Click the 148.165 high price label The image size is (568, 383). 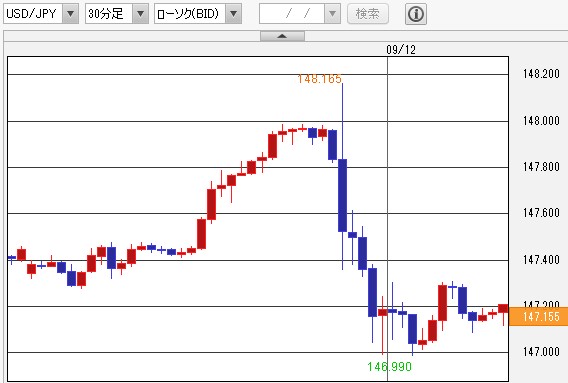(x=319, y=79)
